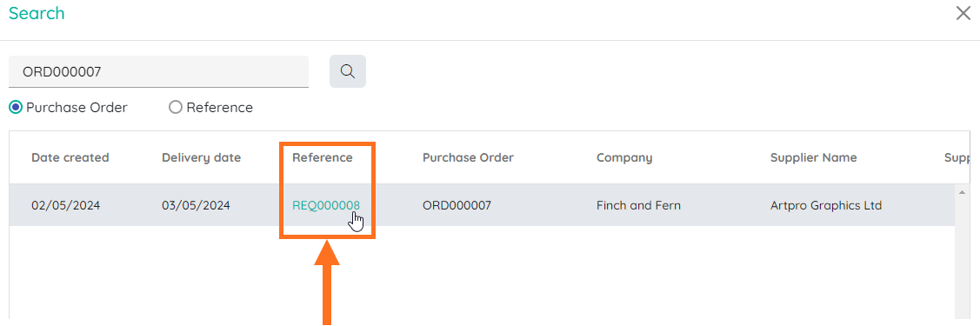
Task: Sort by the Delivery date column
Action: pyautogui.click(x=201, y=157)
